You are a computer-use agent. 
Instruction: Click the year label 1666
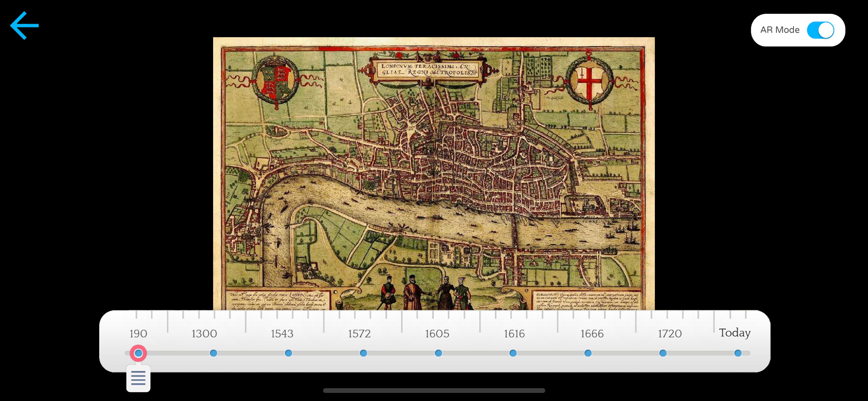(592, 334)
